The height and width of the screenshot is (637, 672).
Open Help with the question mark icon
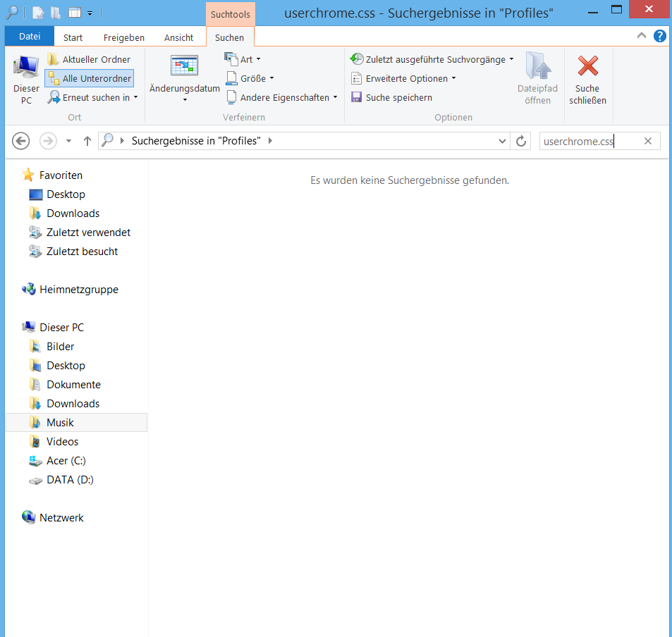click(660, 36)
